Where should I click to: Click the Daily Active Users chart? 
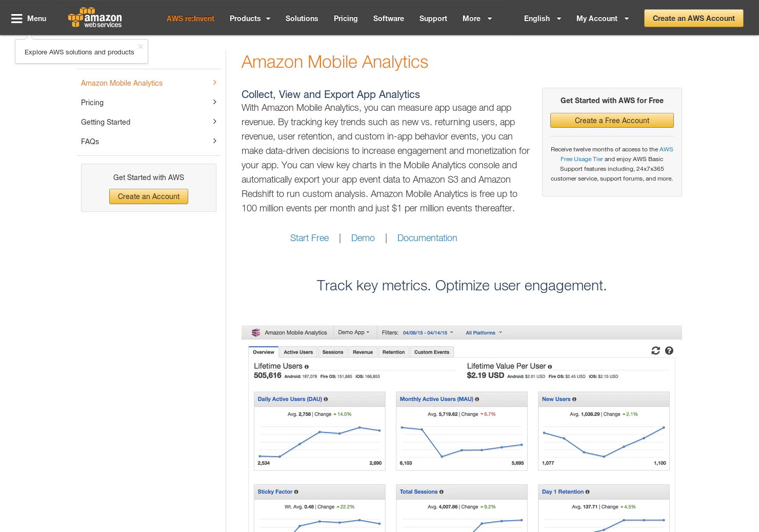click(319, 441)
